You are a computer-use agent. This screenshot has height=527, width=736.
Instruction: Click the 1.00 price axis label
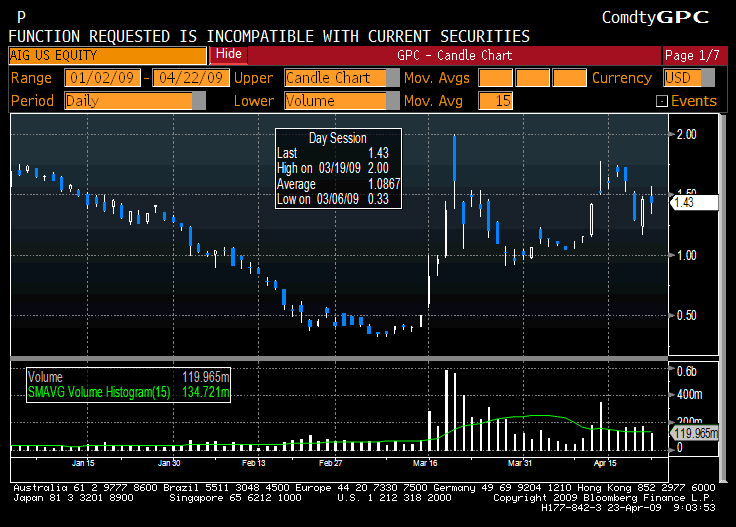tap(686, 255)
